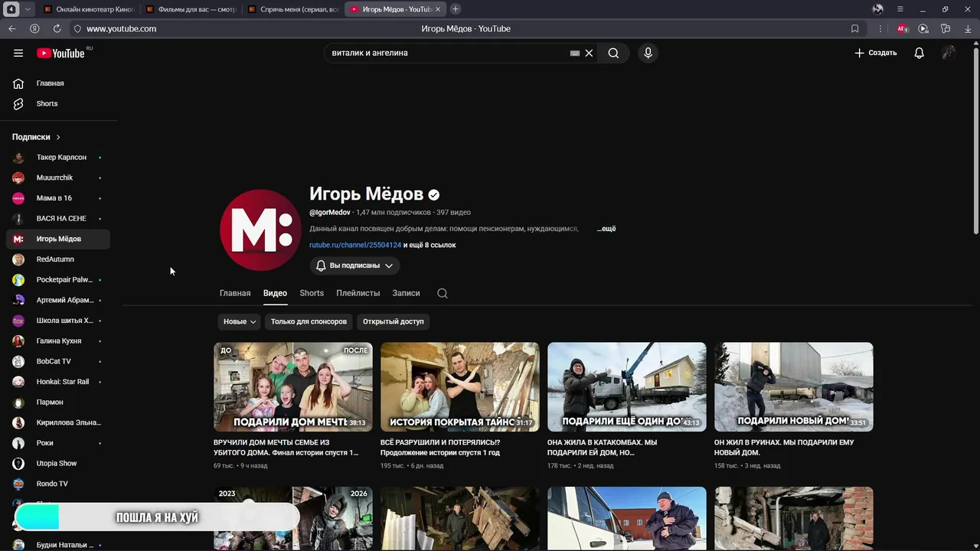980x551 pixels.
Task: Switch to the Видео channel tab
Action: coord(275,293)
